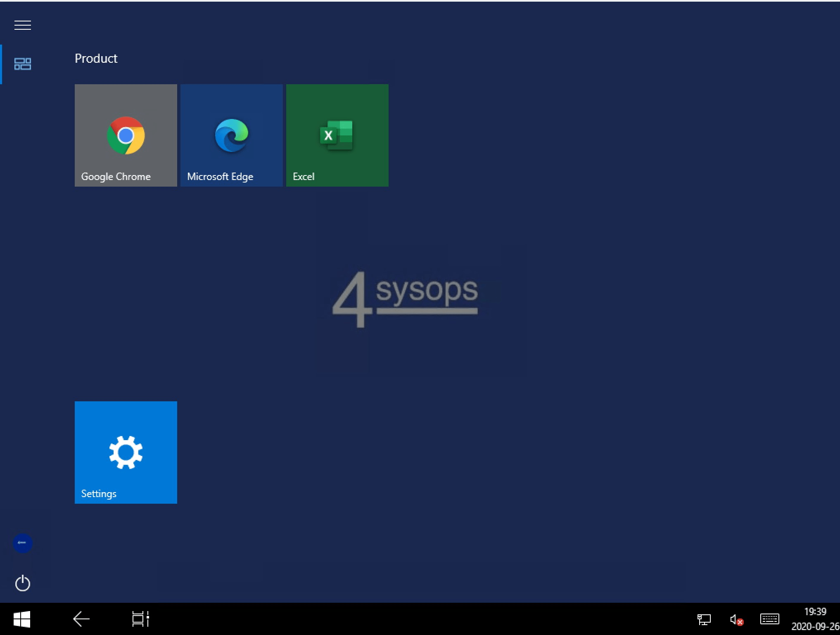840x635 pixels.
Task: Unmute audio via the tray speaker icon
Action: click(736, 619)
